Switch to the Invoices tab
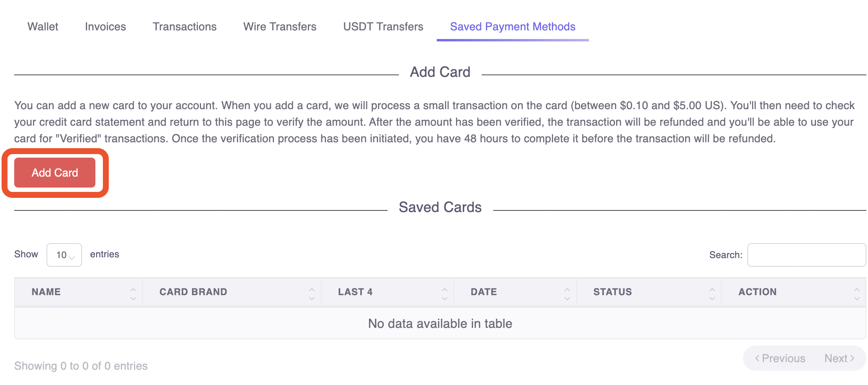The width and height of the screenshot is (868, 385). (105, 26)
